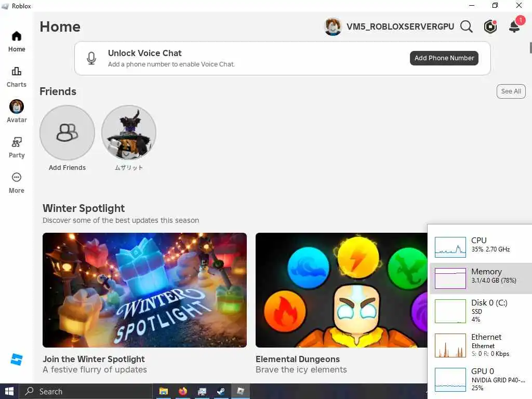Click Join the Winter Spotlight title
Viewport: 532px width, 399px height.
click(x=94, y=359)
